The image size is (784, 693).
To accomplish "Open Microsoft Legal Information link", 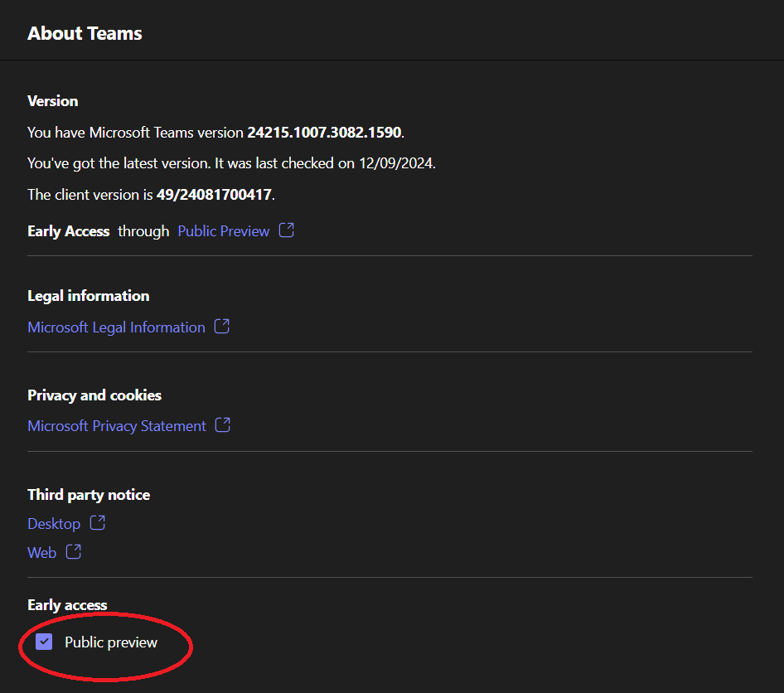I will click(117, 327).
